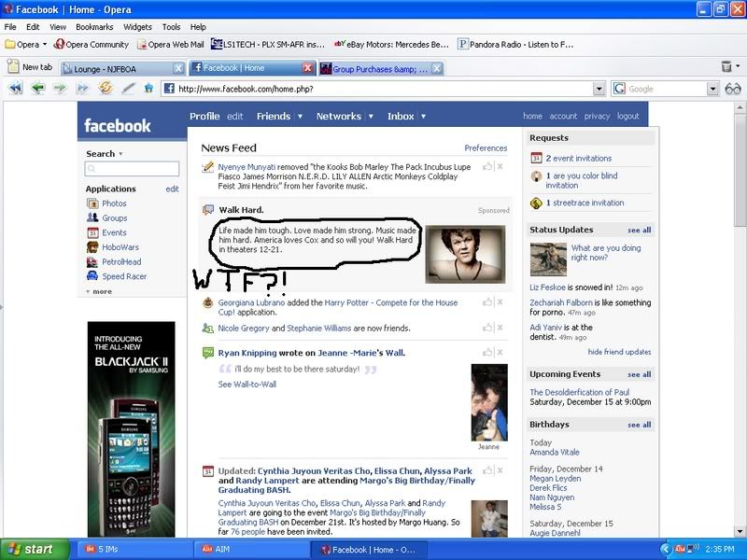
Task: Hide the Nicole Gregory friendship story with X
Action: (500, 328)
